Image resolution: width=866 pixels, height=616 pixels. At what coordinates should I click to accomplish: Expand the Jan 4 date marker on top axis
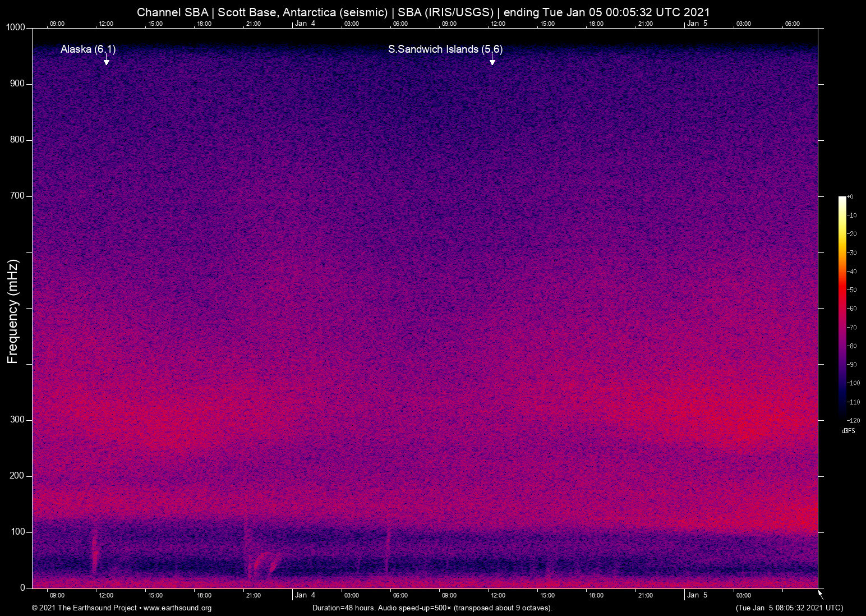pos(306,24)
